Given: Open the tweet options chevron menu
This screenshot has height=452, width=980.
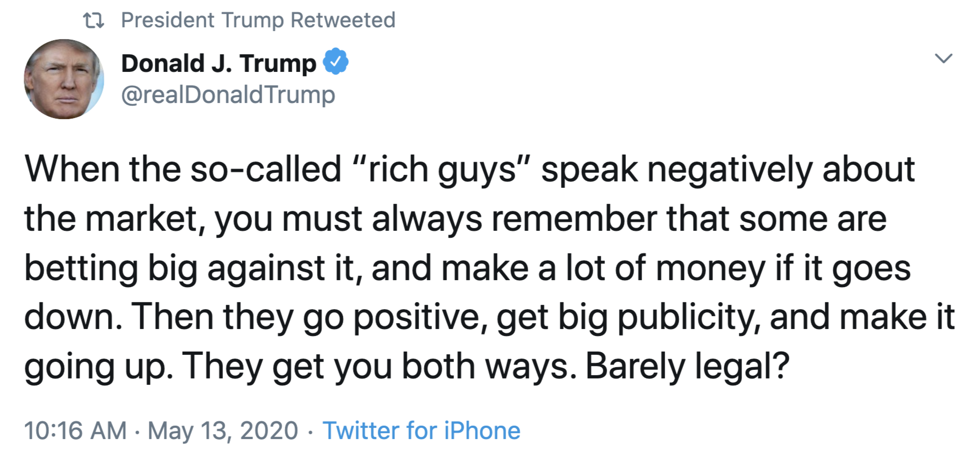Looking at the screenshot, I should [943, 58].
